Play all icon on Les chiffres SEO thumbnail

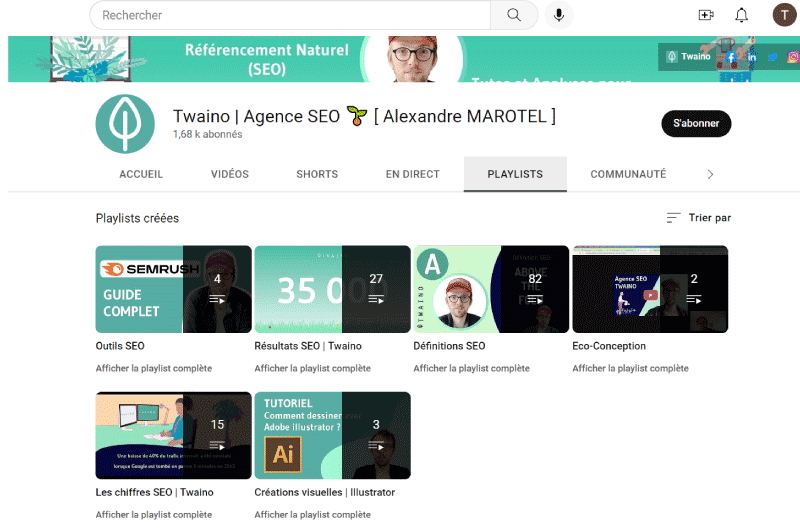[217, 446]
